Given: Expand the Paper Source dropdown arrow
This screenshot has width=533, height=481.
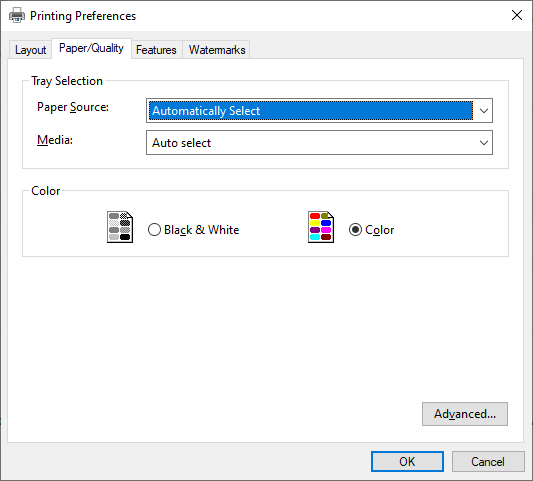Looking at the screenshot, I should 484,111.
